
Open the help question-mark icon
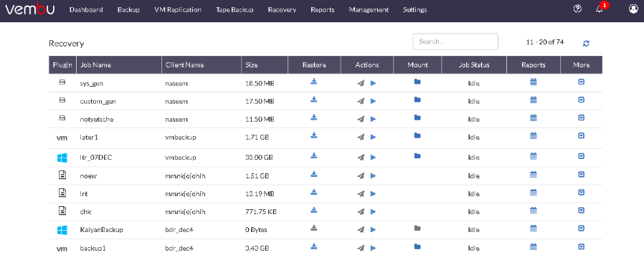tap(577, 9)
